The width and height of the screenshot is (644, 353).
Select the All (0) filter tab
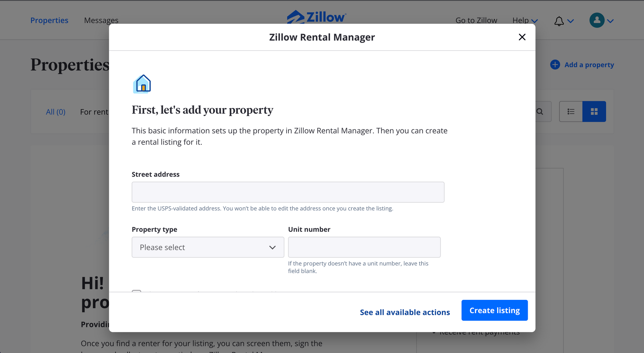(x=56, y=112)
